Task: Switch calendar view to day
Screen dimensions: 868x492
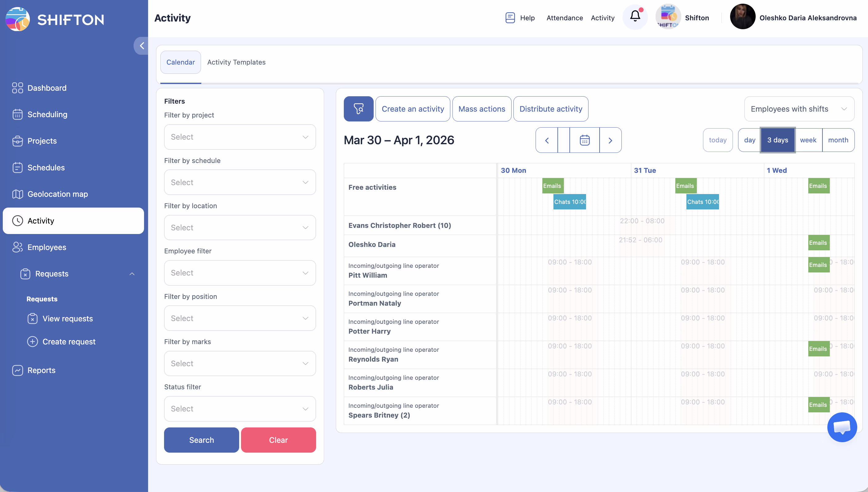Action: coord(749,140)
